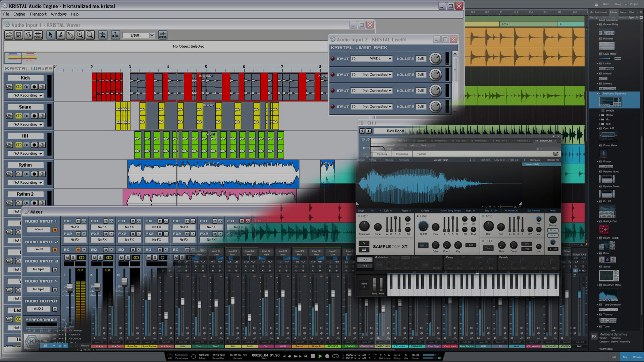Click the Normalize button above the sample waveform
This screenshot has height=362, width=644.
tap(404, 160)
